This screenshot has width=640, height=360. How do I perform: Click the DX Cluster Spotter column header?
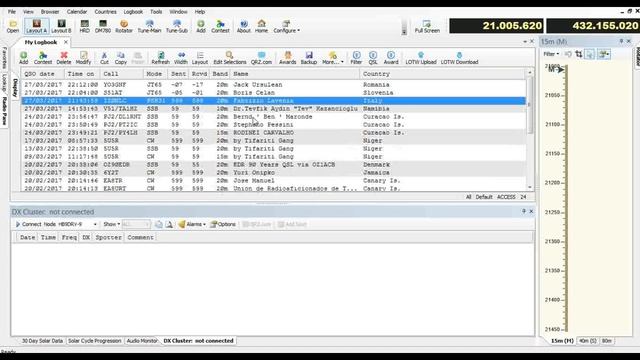[109, 237]
